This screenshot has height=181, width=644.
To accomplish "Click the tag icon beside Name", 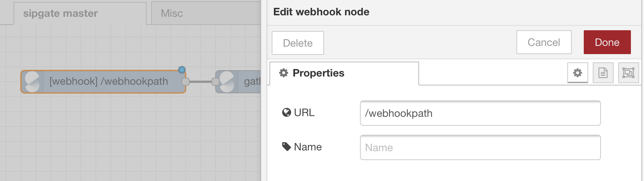I will coord(287,147).
